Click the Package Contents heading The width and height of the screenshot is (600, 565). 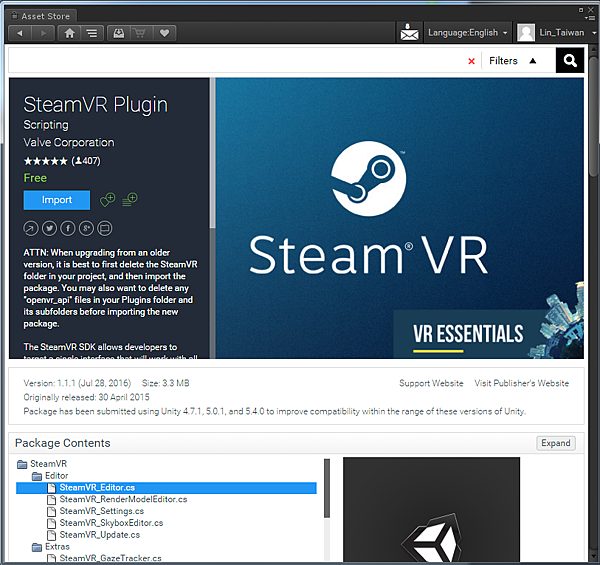click(63, 443)
